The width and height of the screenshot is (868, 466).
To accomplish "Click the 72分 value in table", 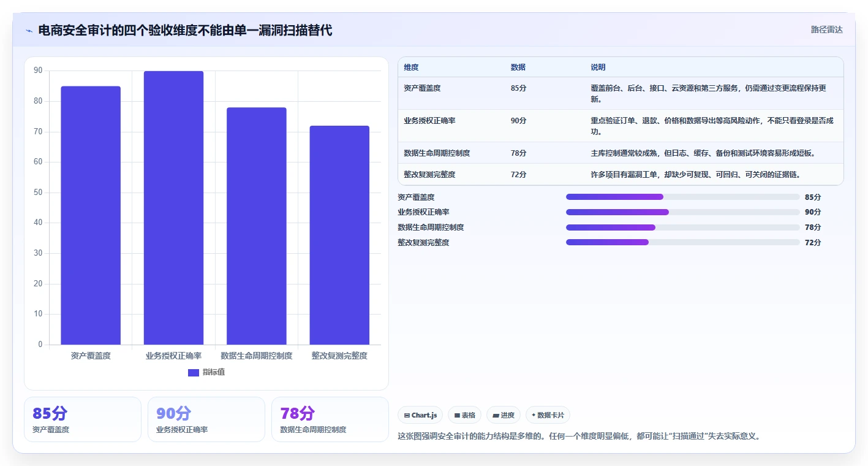I will click(x=518, y=175).
